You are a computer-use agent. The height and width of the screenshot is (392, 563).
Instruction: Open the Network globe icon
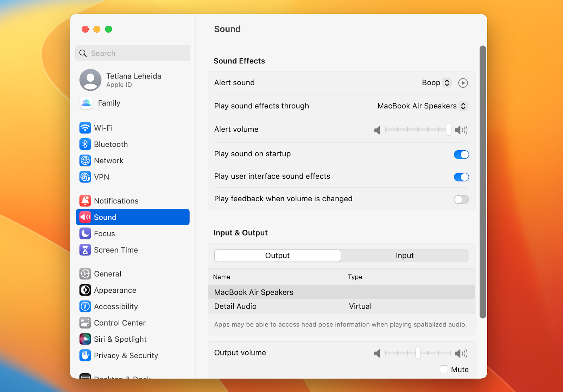pos(85,160)
